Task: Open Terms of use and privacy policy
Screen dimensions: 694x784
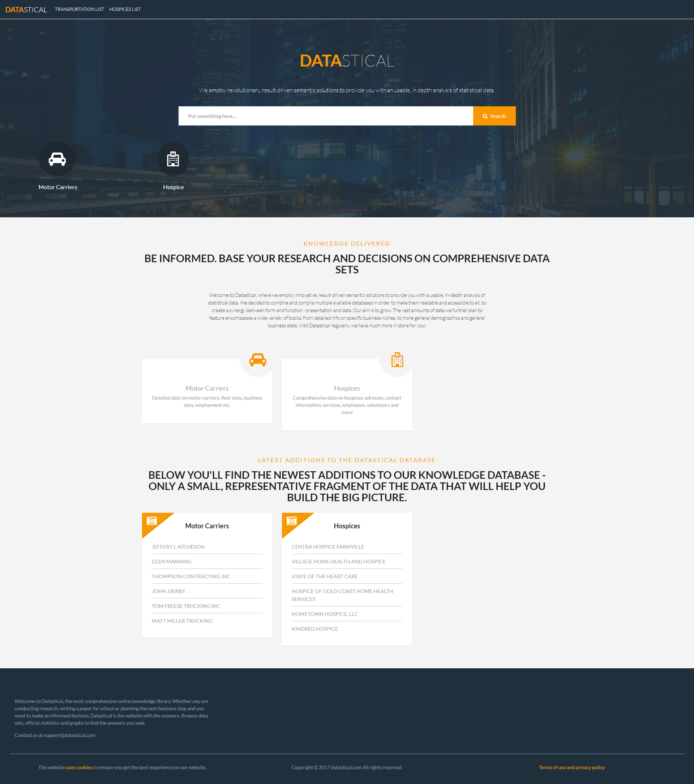Action: tap(571, 767)
